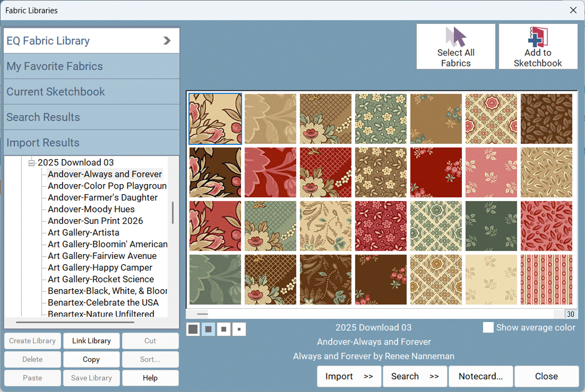This screenshot has height=392, width=585.
Task: Close the Fabric Libraries dialog with X
Action: pos(573,10)
